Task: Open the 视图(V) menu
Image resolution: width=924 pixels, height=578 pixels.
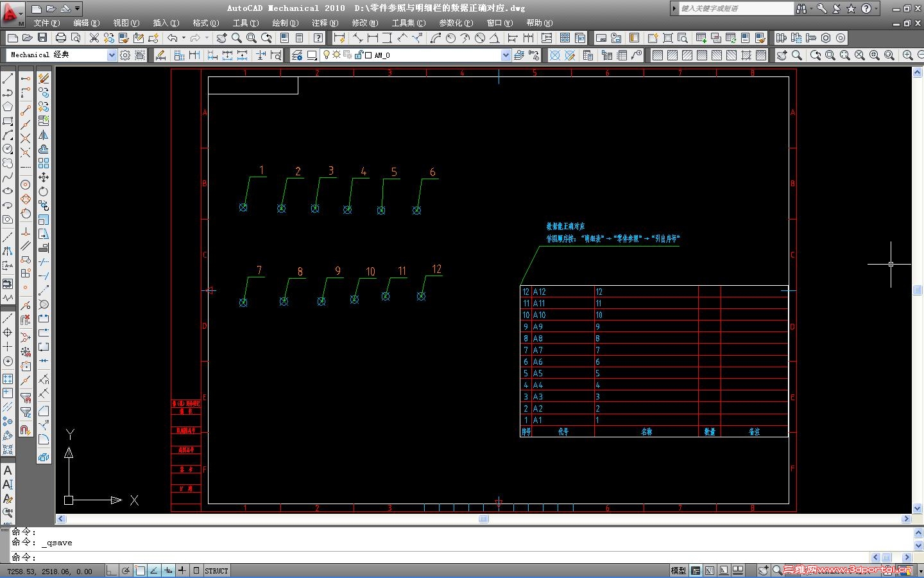Action: (x=126, y=23)
